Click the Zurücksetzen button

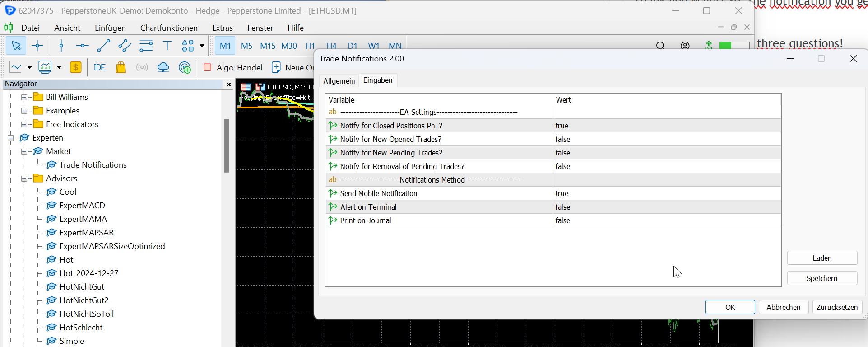(x=837, y=307)
